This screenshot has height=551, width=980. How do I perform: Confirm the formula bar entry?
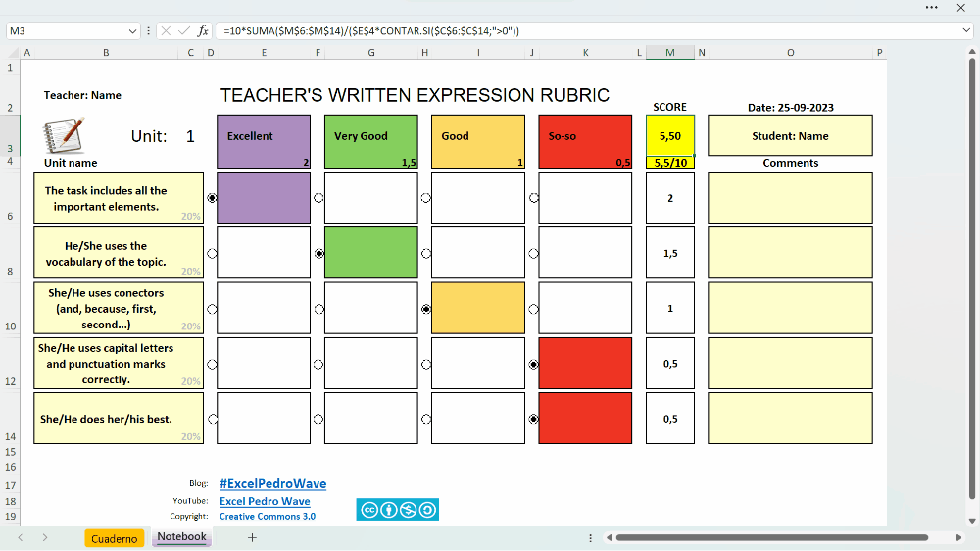pos(184,30)
